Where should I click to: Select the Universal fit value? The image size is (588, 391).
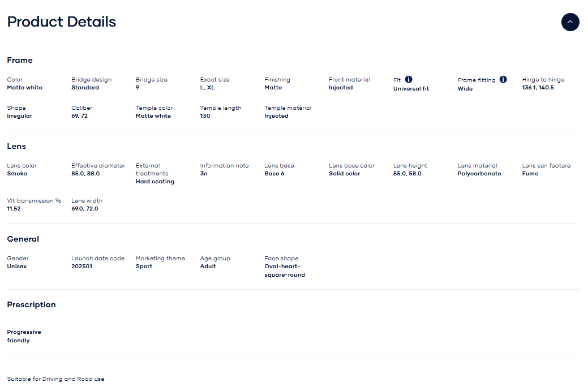(411, 89)
